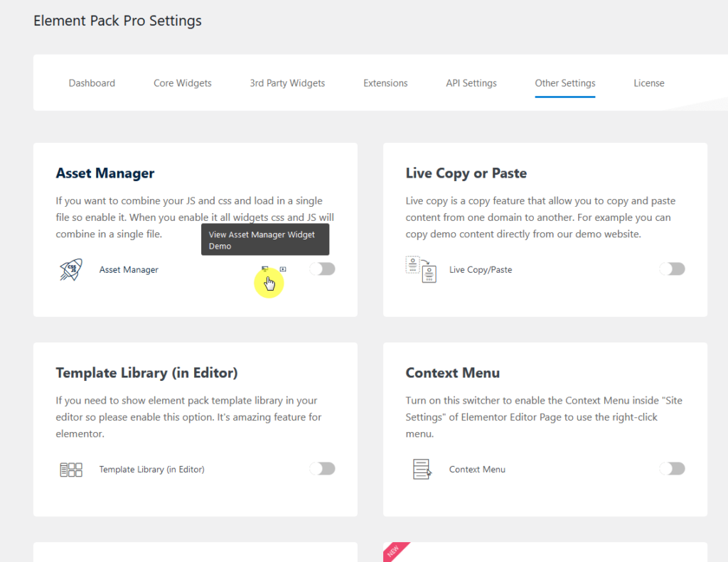Click the 'Asset Manager' row label
This screenshot has width=728, height=562.
click(x=129, y=269)
